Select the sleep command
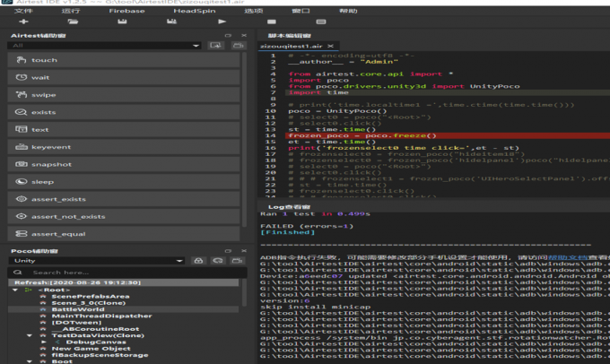Viewport: 610px width, 364px height. click(124, 182)
